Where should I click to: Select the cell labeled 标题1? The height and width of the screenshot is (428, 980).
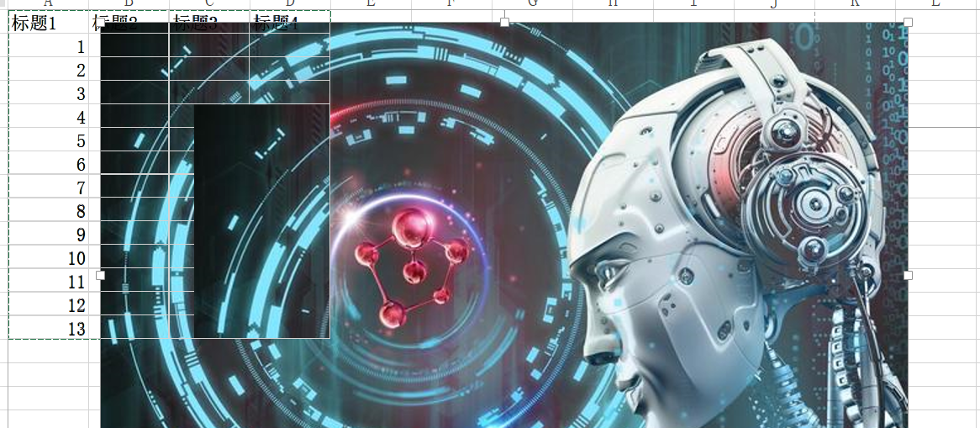(x=48, y=23)
